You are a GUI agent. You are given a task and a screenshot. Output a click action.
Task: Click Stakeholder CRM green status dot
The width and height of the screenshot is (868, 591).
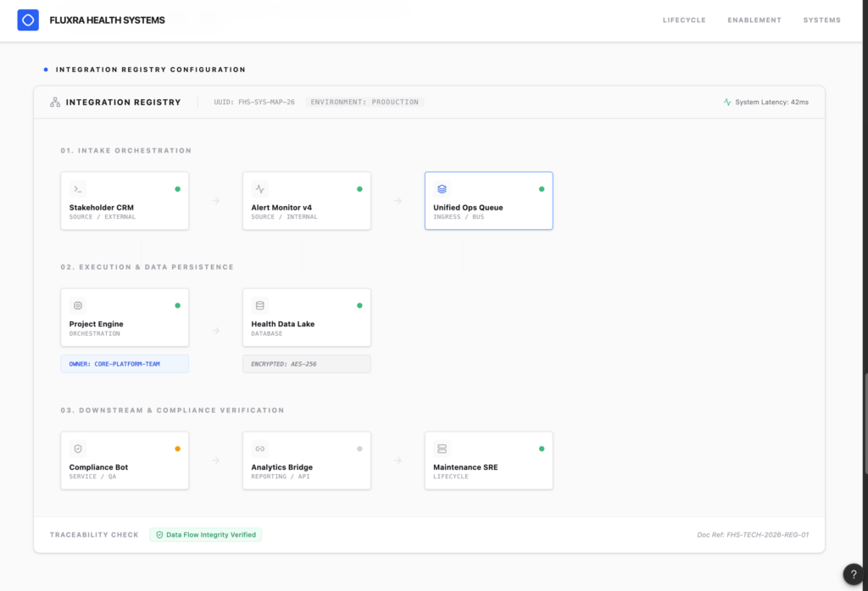pos(178,189)
